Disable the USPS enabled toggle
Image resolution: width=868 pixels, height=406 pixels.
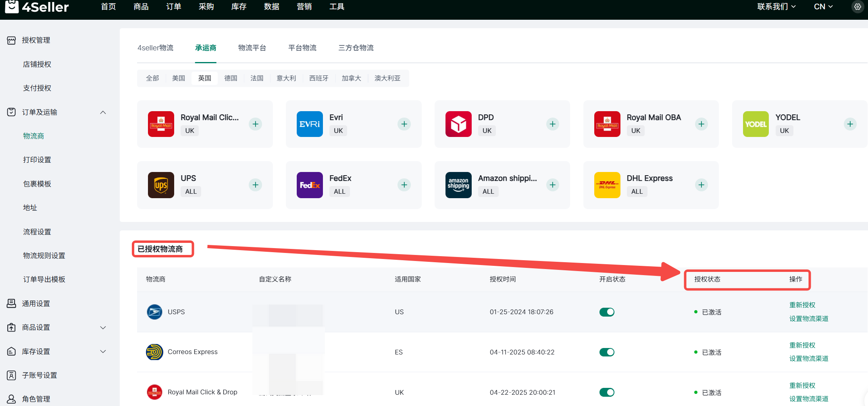click(607, 312)
